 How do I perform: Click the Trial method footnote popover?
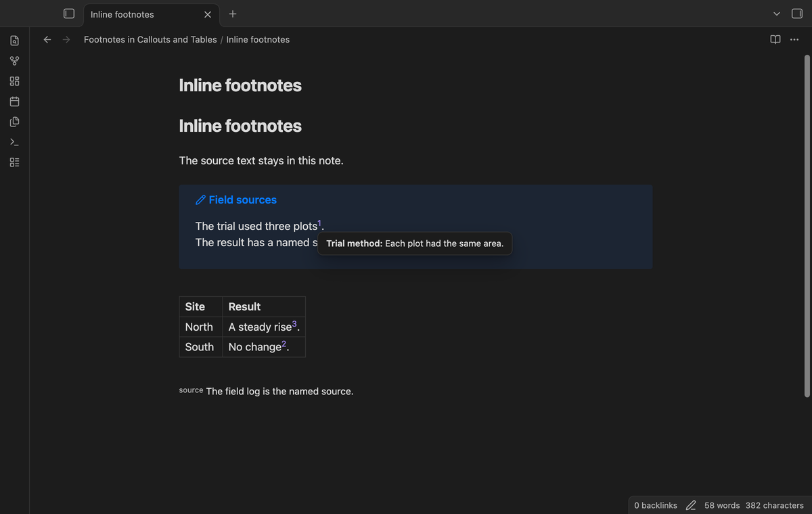point(415,243)
